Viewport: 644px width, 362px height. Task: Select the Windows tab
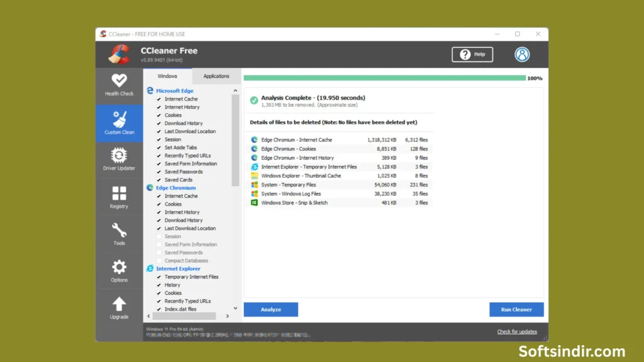coord(167,75)
